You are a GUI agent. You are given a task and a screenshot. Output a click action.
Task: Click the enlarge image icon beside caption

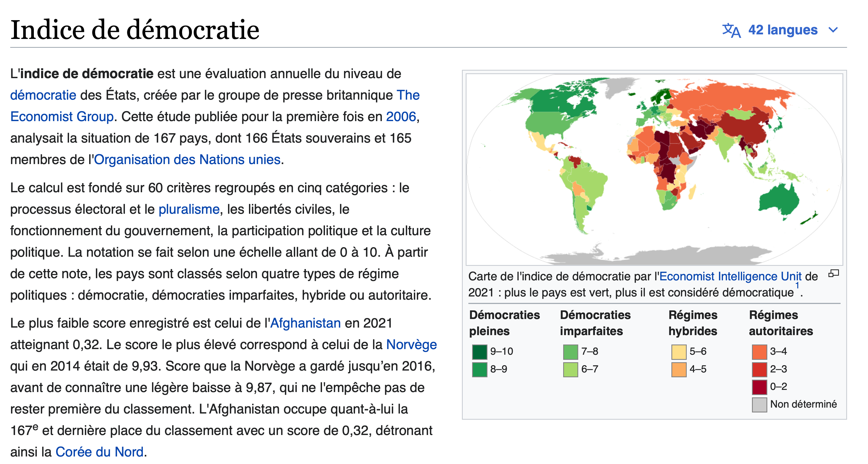[x=834, y=274]
